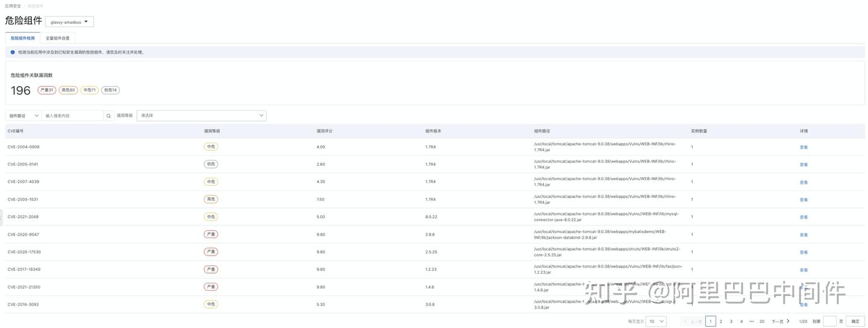Open the glassy-amadeus application dropdown
This screenshot has height=328, width=868.
(69, 22)
